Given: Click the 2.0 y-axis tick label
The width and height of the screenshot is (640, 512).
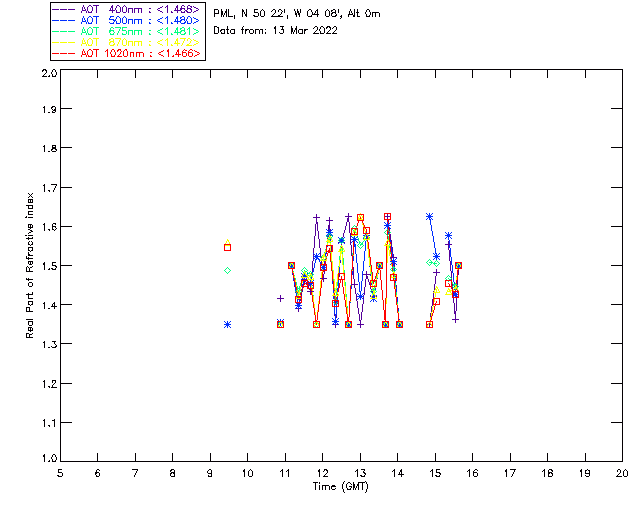Looking at the screenshot, I should pos(49,73).
